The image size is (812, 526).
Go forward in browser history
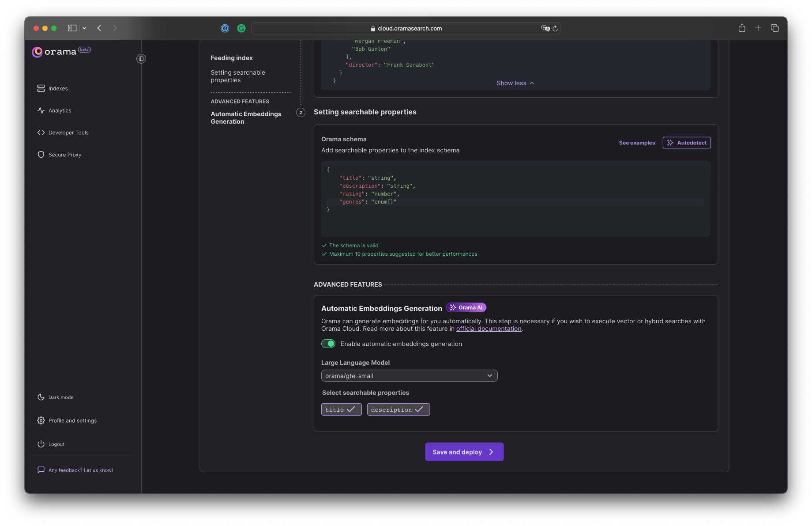coord(115,28)
